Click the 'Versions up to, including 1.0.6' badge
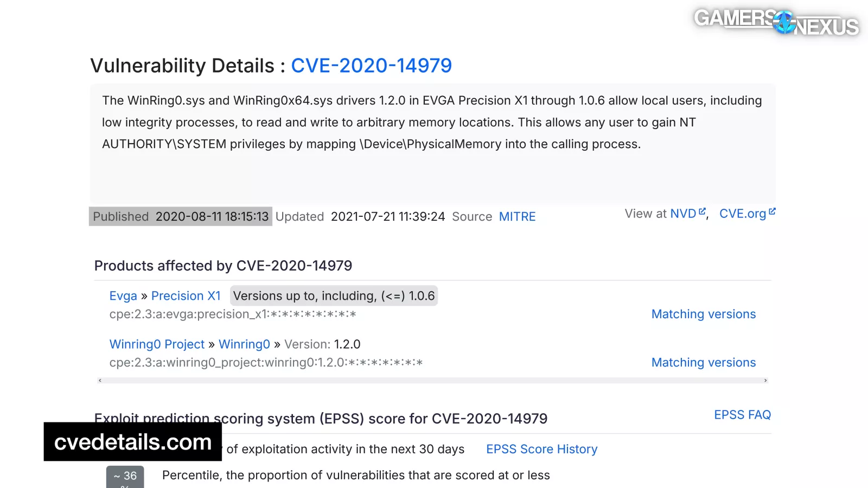868x488 pixels. 334,296
